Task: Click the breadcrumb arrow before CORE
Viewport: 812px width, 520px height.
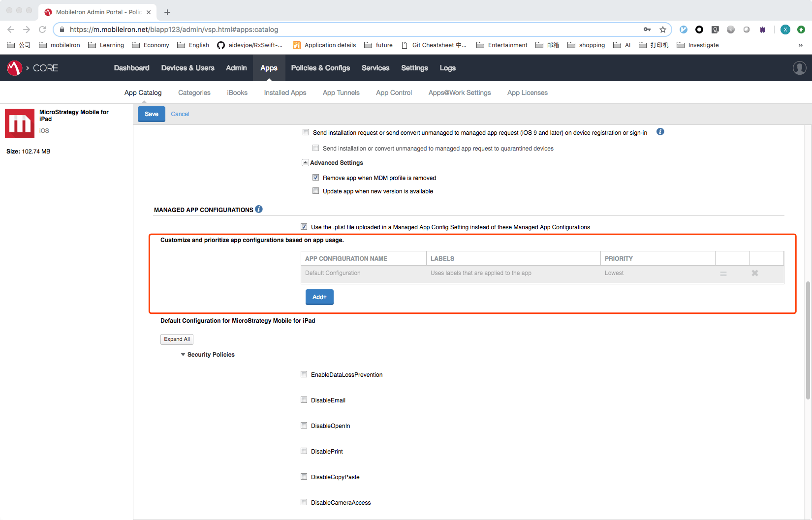Action: point(28,68)
